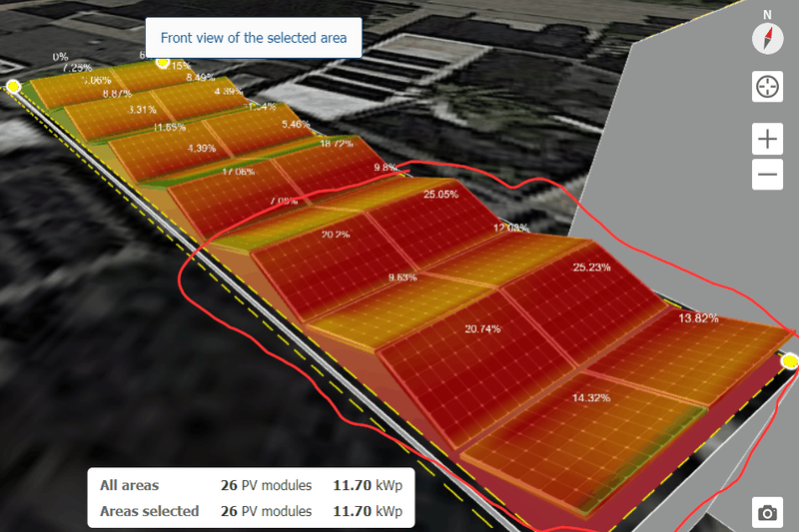Click the recenter view crosshair button
Viewport: 799px width, 532px height.
coord(767,87)
